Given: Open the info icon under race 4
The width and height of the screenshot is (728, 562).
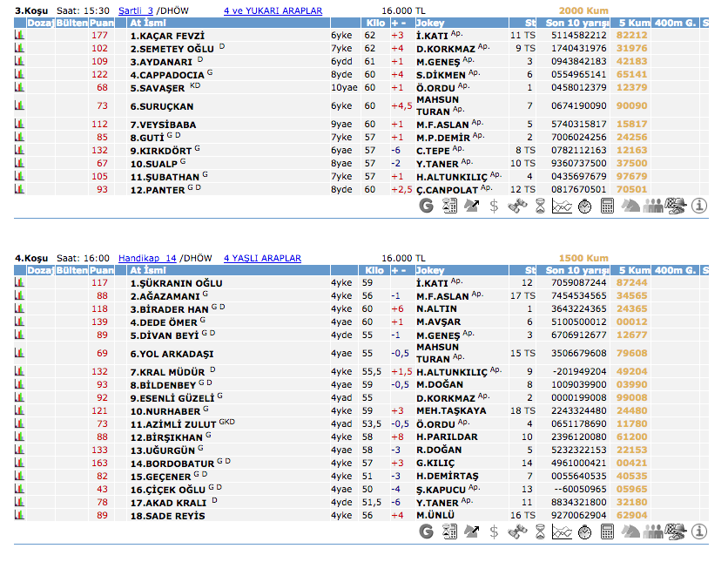Looking at the screenshot, I should [698, 532].
